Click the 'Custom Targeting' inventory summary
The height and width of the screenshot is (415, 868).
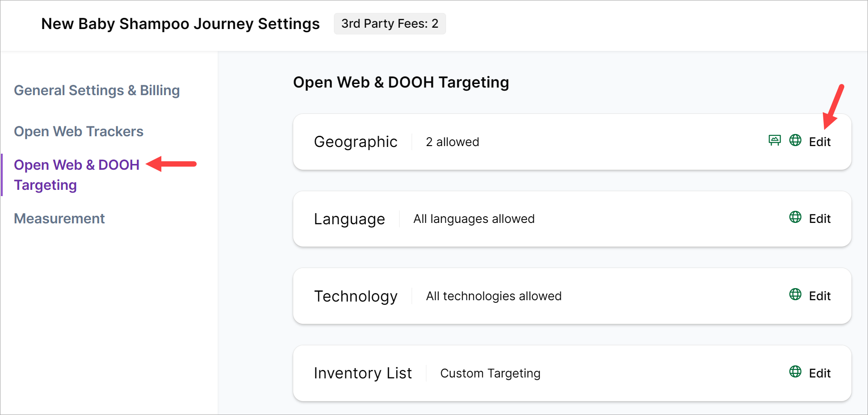(x=490, y=373)
